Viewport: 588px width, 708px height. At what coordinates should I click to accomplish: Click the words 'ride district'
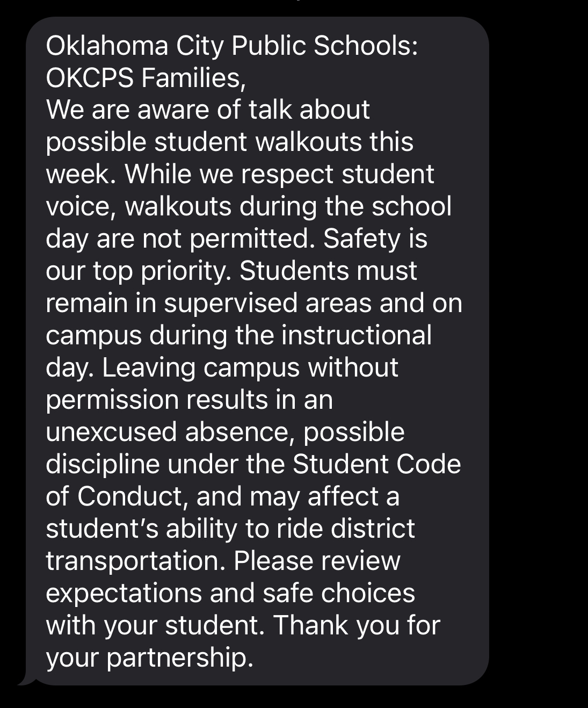[x=345, y=529]
